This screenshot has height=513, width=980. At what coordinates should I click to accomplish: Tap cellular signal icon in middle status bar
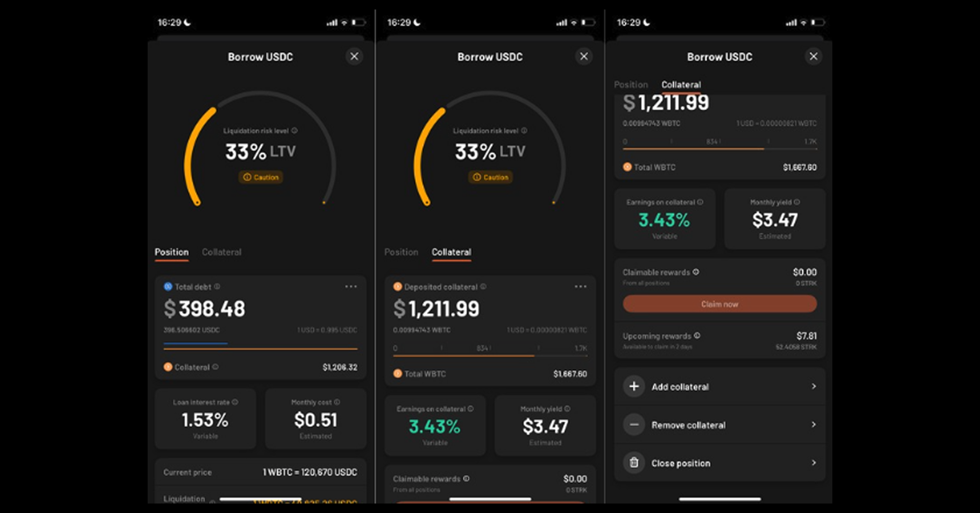tap(562, 22)
